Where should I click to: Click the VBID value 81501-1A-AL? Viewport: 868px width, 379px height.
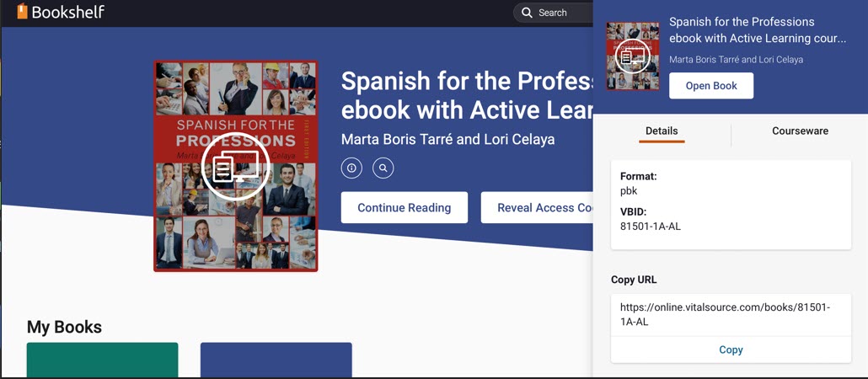650,227
